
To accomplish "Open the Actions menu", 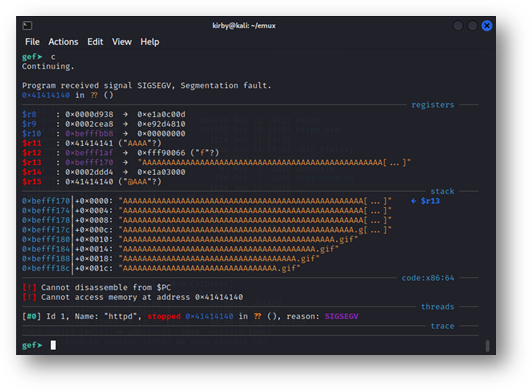I will pyautogui.click(x=63, y=42).
